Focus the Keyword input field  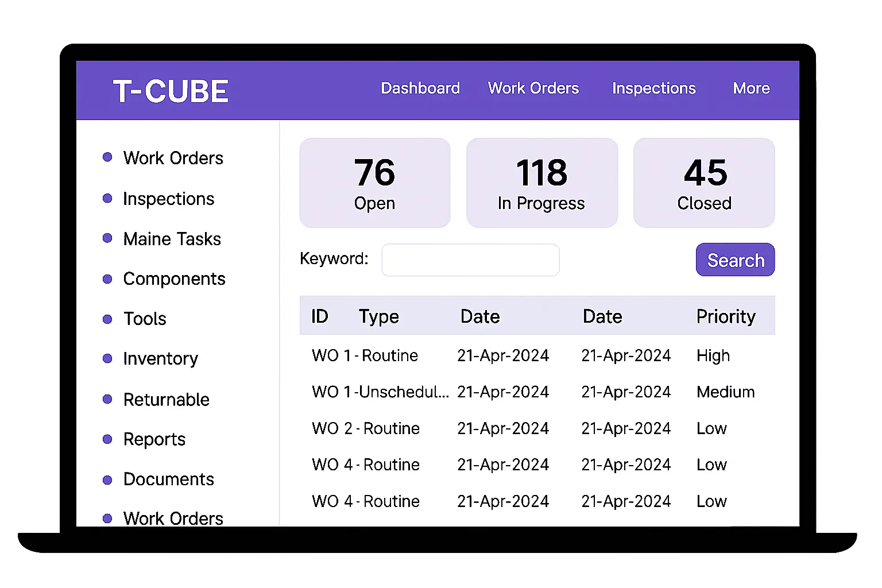[x=470, y=260]
